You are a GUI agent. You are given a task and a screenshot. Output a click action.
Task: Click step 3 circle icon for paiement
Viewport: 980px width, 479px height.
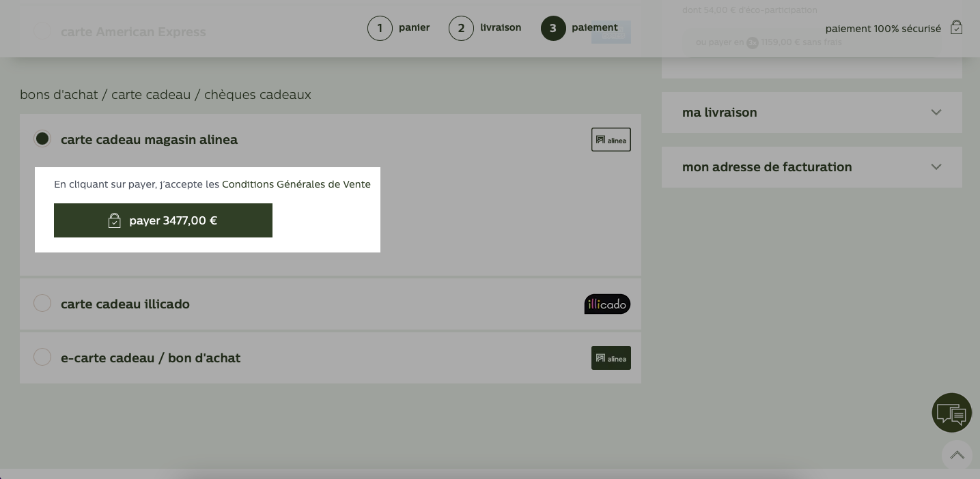[x=553, y=29]
